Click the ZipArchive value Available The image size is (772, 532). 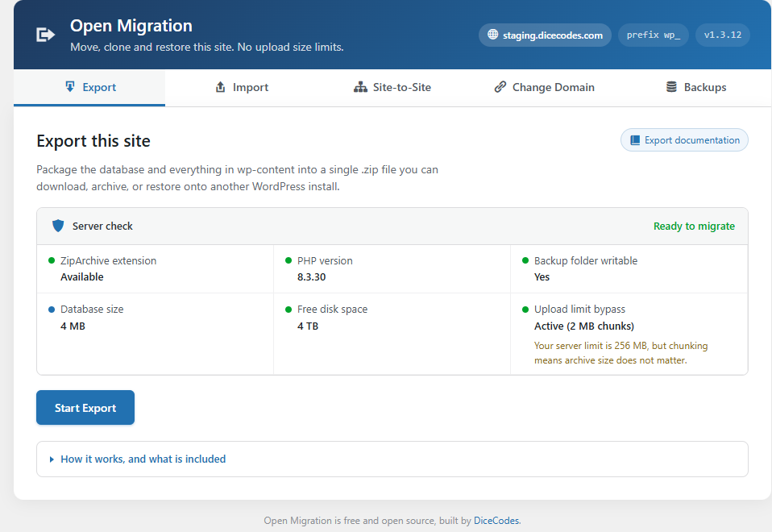coord(81,276)
